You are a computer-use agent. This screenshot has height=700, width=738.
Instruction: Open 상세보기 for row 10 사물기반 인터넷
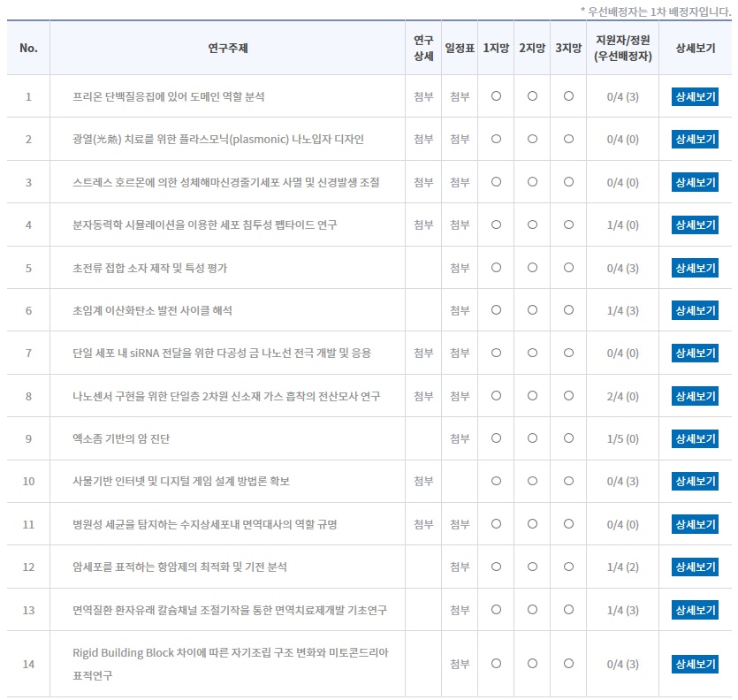click(696, 481)
